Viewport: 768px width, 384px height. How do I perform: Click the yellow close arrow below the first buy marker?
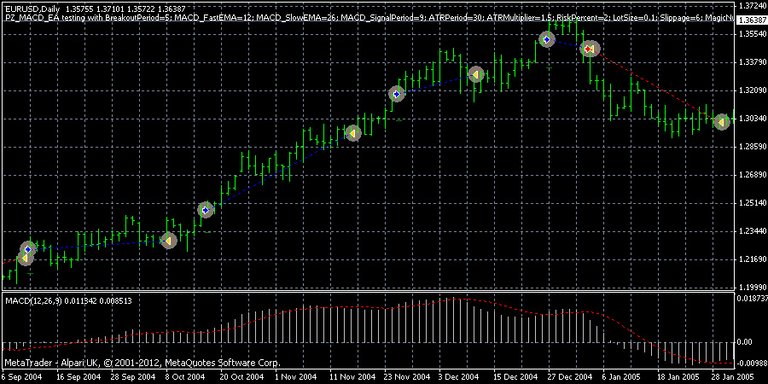[x=24, y=258]
